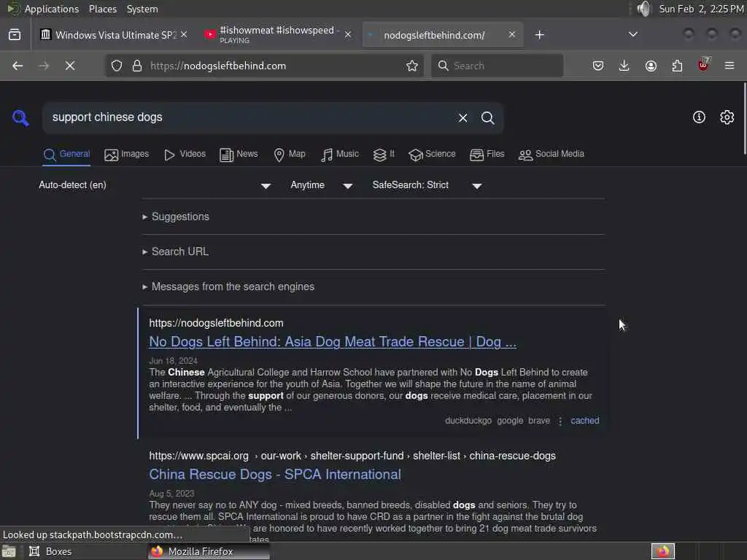Open the tracking protection shield icon
747x560 pixels.
pos(117,66)
